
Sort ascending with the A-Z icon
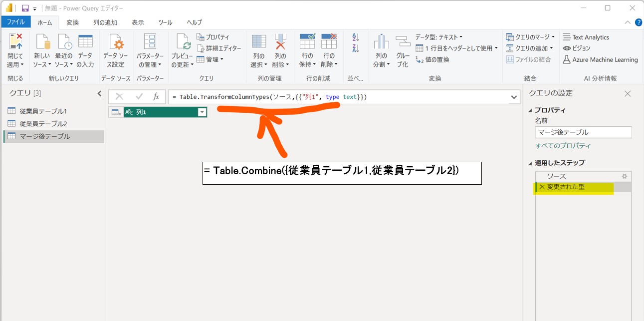point(356,37)
